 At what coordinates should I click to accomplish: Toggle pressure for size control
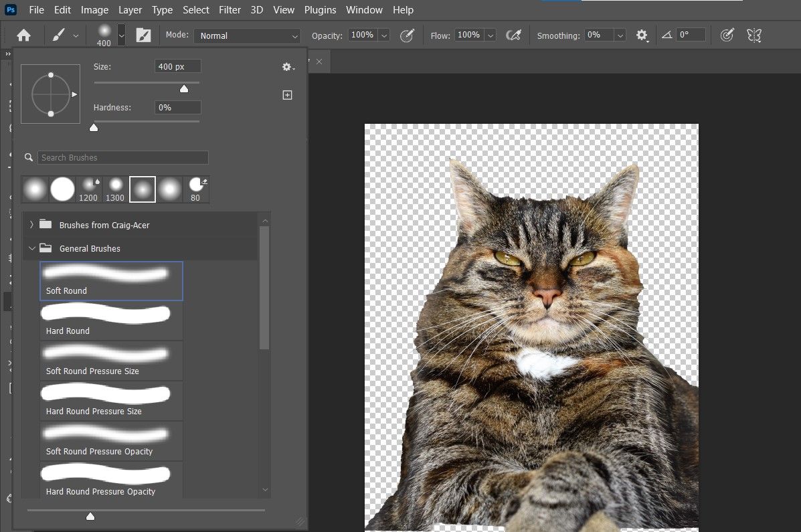[x=727, y=35]
